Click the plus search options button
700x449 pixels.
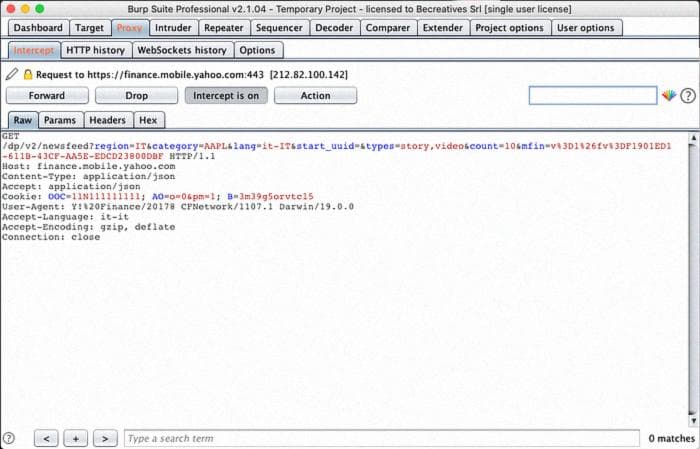click(76, 438)
